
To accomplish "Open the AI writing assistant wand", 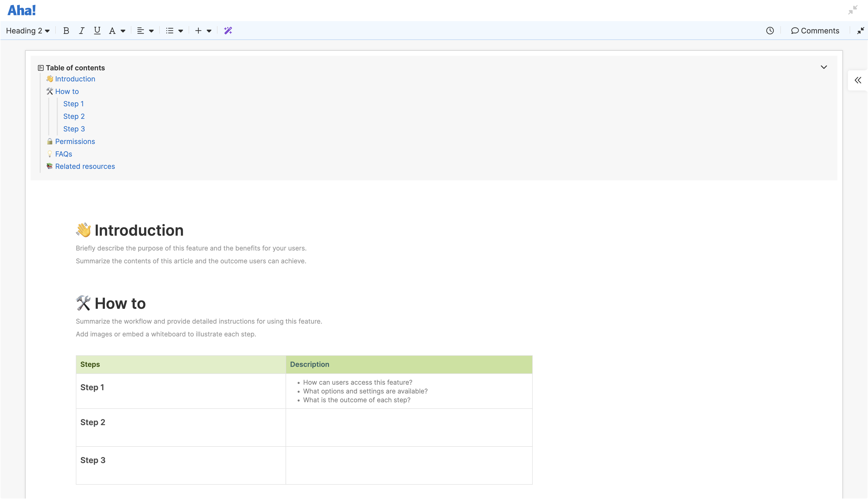I will click(x=228, y=30).
